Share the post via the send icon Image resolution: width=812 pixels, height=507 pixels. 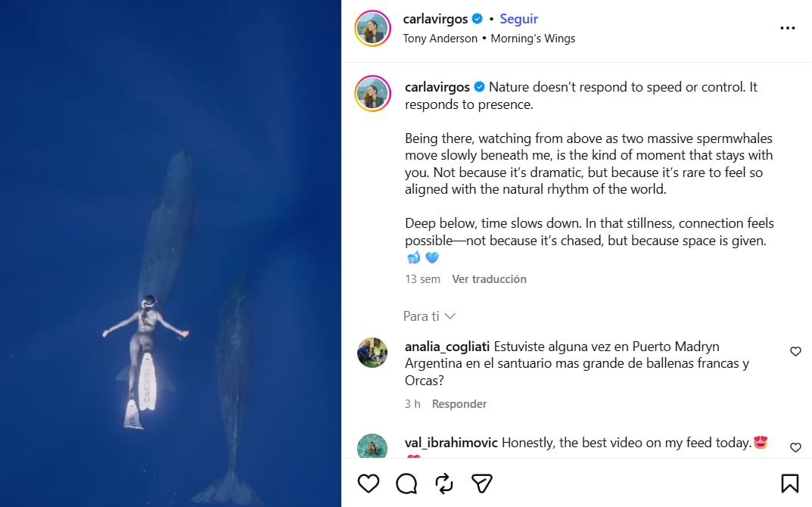(x=481, y=483)
